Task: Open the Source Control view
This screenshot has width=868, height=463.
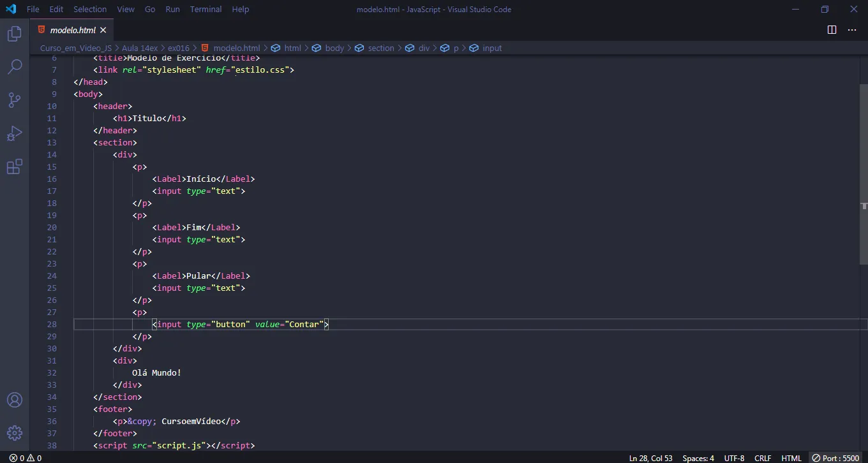Action: [14, 100]
